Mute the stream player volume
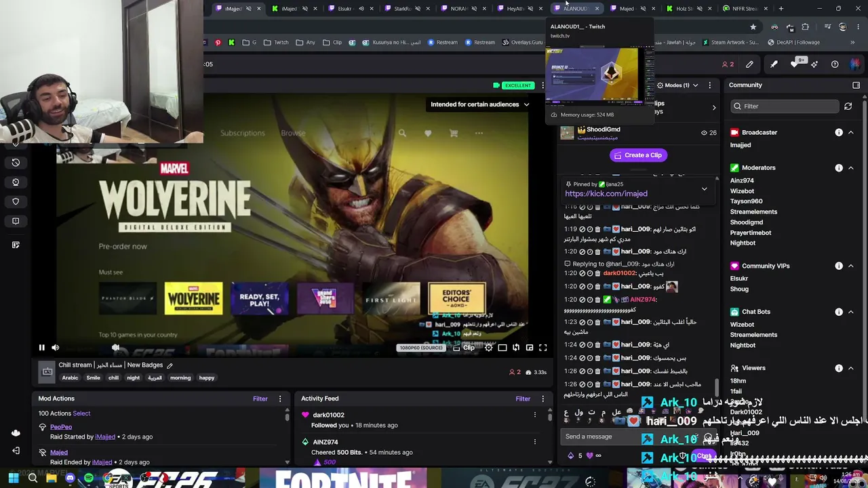The image size is (868, 488). pyautogui.click(x=56, y=348)
